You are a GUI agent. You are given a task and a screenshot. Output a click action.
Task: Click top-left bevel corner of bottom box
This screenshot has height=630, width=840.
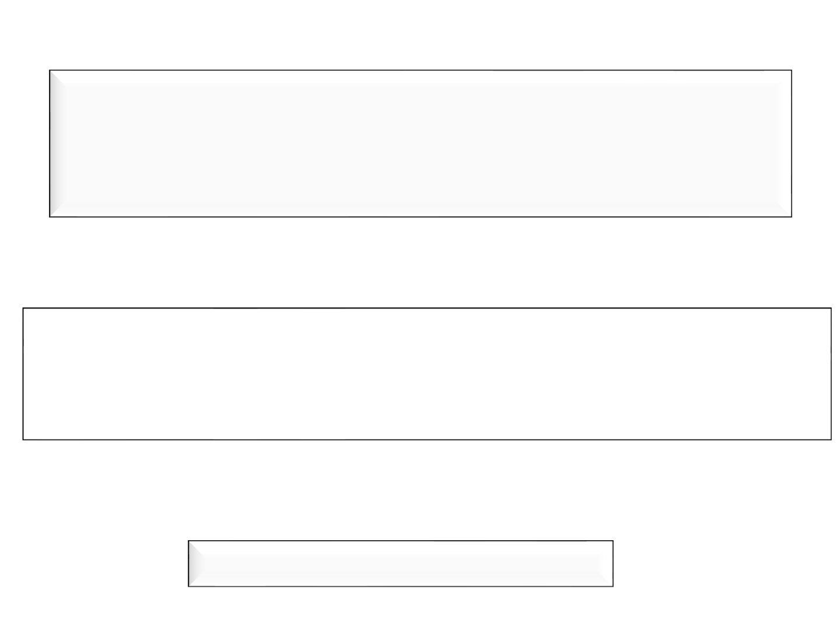pyautogui.click(x=193, y=545)
